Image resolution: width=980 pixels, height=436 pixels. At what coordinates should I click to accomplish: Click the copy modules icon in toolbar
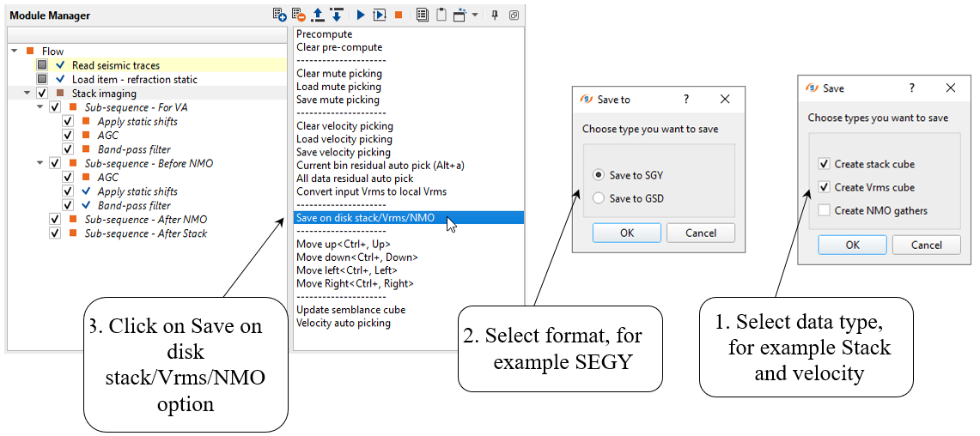(422, 15)
